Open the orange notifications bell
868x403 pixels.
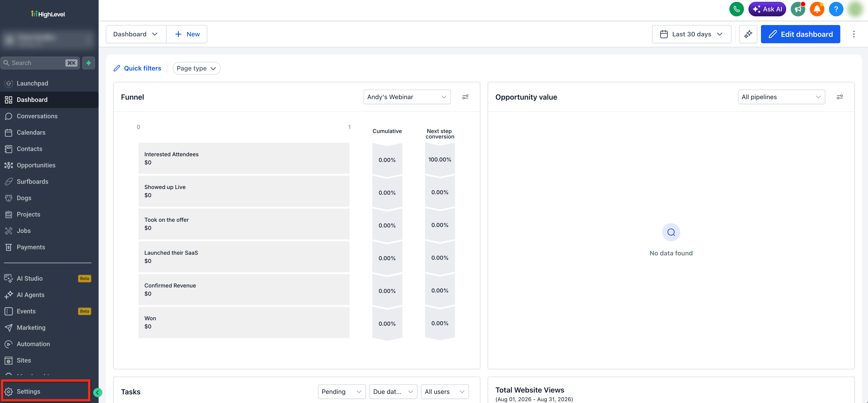pos(817,9)
